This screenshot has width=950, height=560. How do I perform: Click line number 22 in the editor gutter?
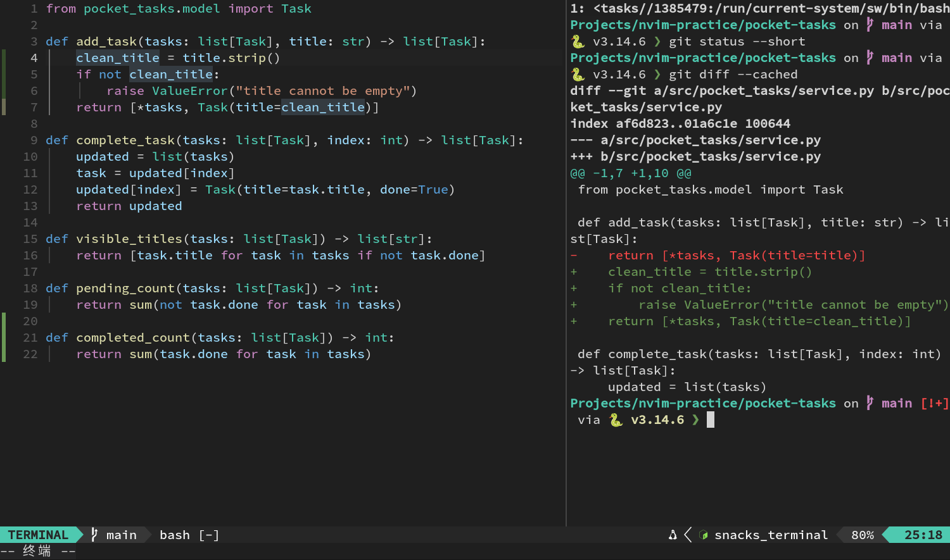coord(30,354)
